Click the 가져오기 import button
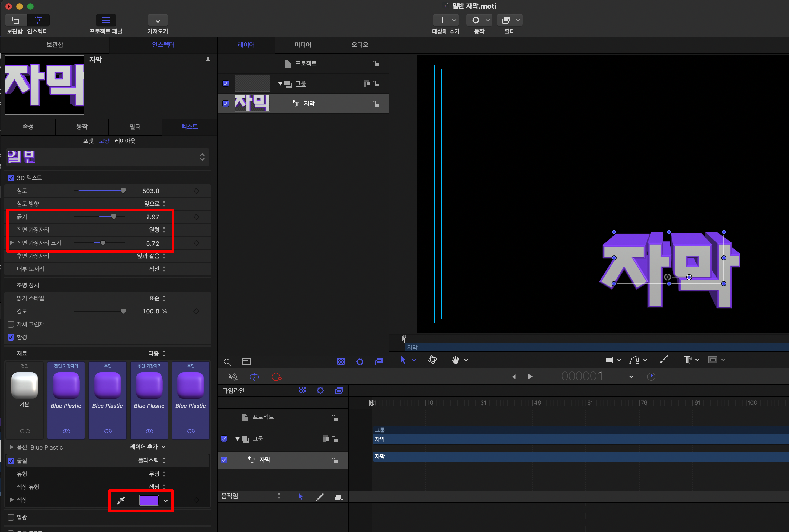This screenshot has width=789, height=532. pos(158,20)
